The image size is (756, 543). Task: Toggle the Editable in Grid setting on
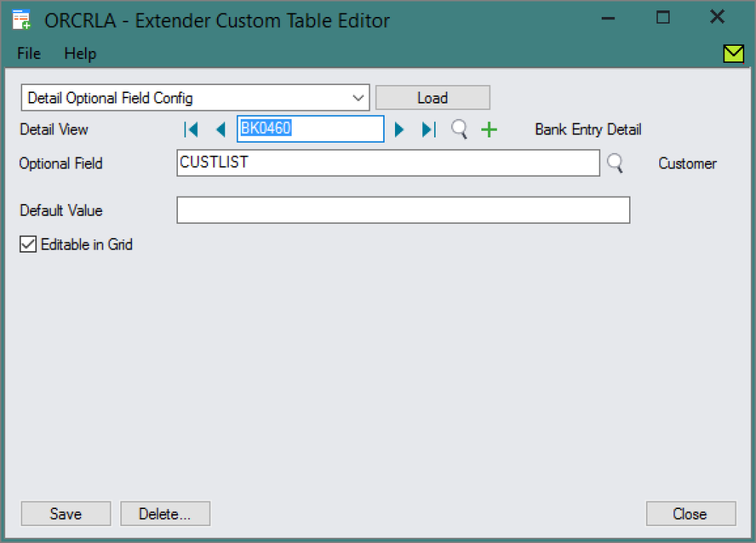pos(27,244)
